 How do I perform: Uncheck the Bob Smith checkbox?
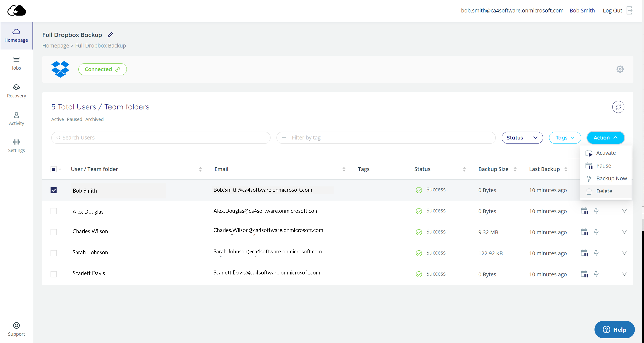click(x=54, y=190)
